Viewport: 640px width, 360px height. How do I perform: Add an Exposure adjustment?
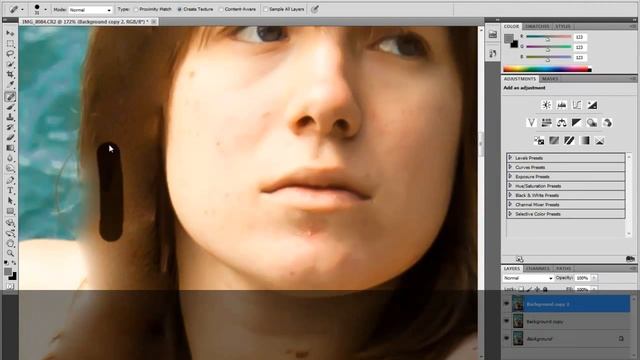tap(592, 105)
